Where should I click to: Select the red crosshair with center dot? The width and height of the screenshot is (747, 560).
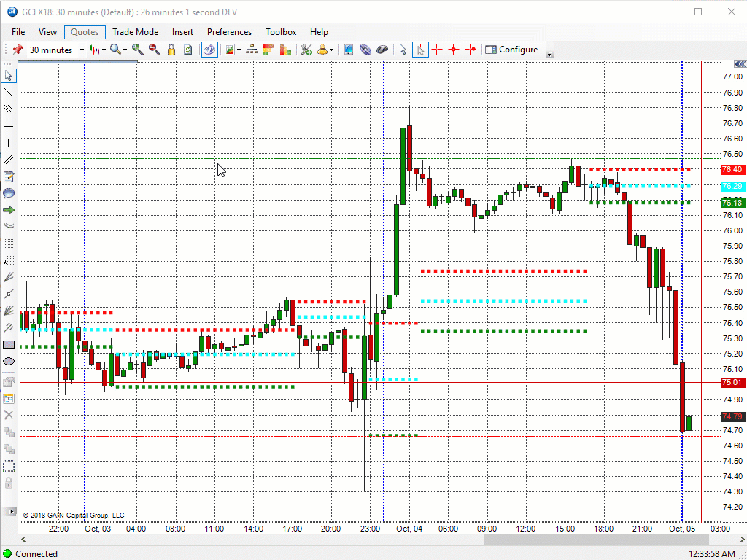click(x=454, y=50)
